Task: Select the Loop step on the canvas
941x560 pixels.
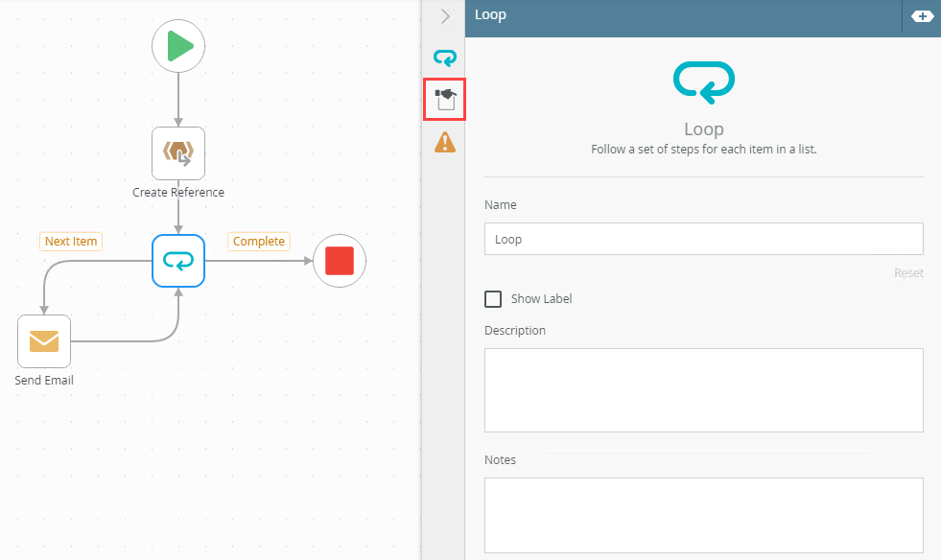Action: tap(178, 261)
